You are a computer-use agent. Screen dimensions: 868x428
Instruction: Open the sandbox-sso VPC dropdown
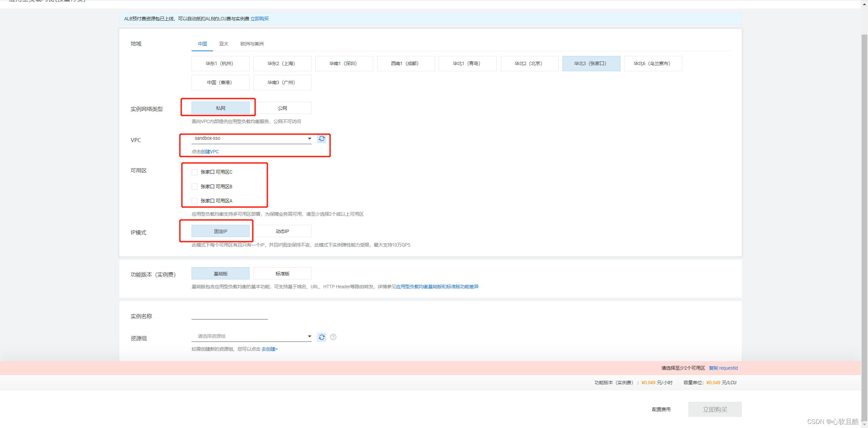[251, 138]
